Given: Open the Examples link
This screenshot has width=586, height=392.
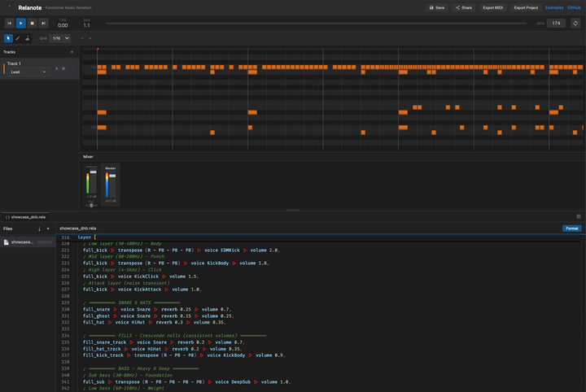Looking at the screenshot, I should [x=553, y=7].
